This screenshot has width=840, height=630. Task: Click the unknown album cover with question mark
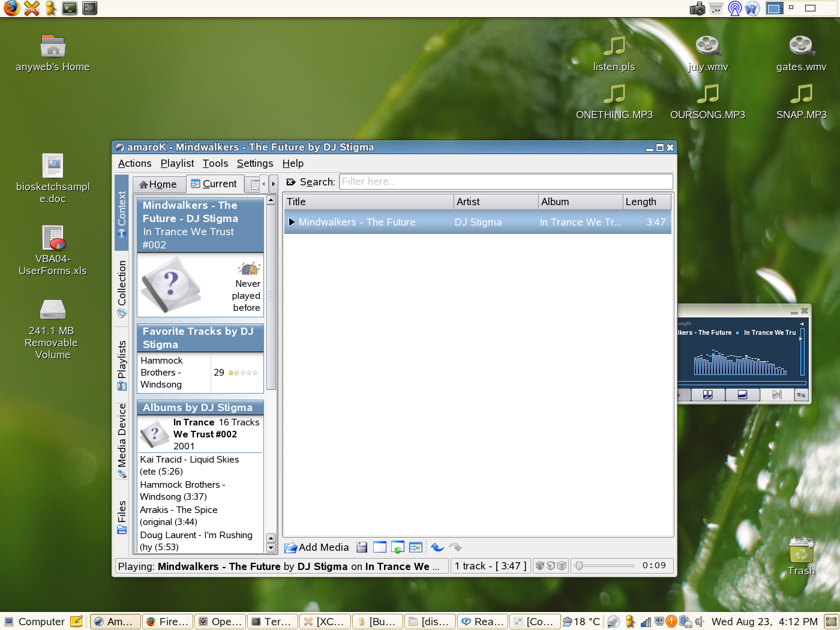coord(172,285)
